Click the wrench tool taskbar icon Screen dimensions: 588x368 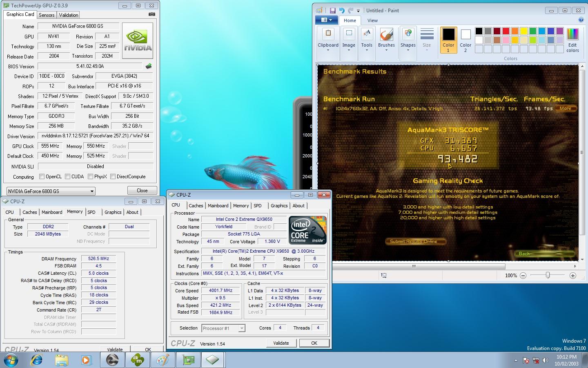click(112, 360)
